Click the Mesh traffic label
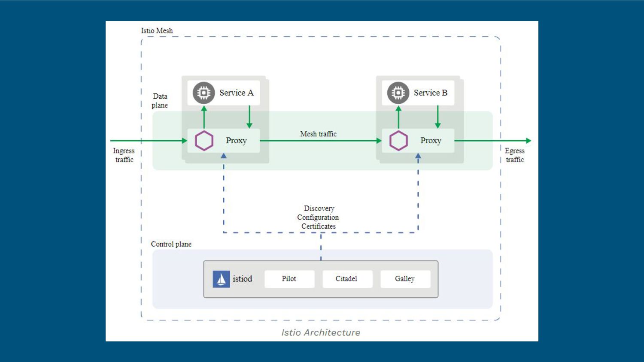The image size is (644, 362). point(318,134)
